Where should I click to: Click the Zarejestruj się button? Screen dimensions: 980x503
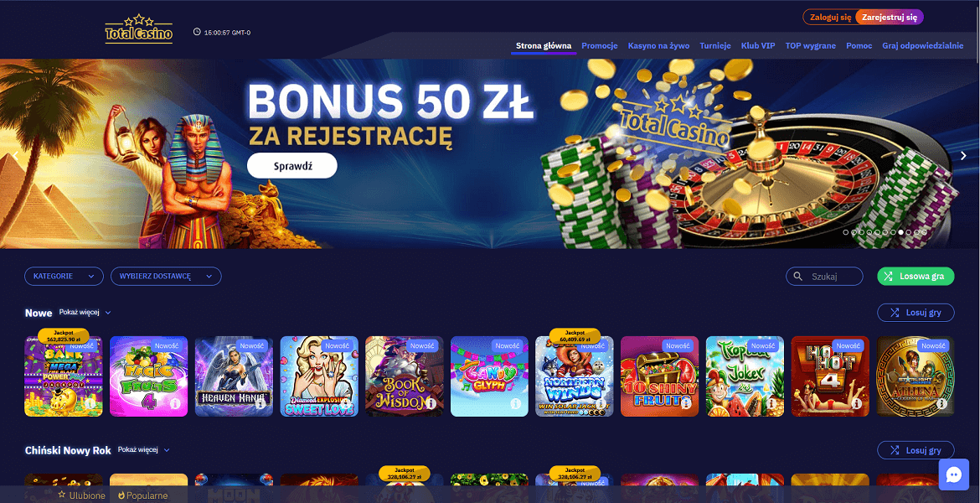click(x=889, y=18)
